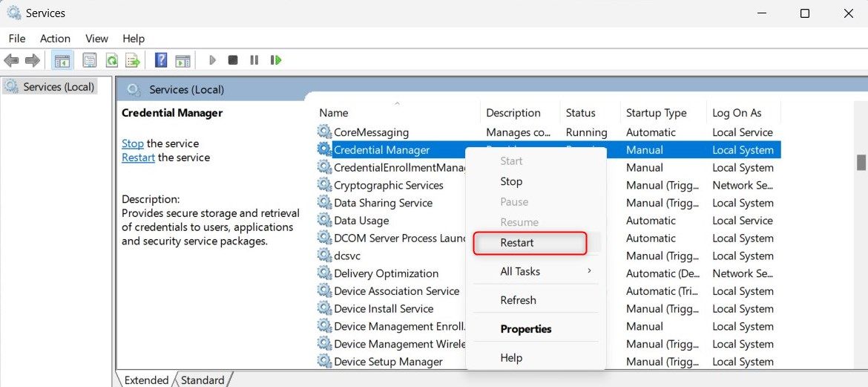Open Help using the blue question mark icon
Screen dimensions: 868x387
160,60
